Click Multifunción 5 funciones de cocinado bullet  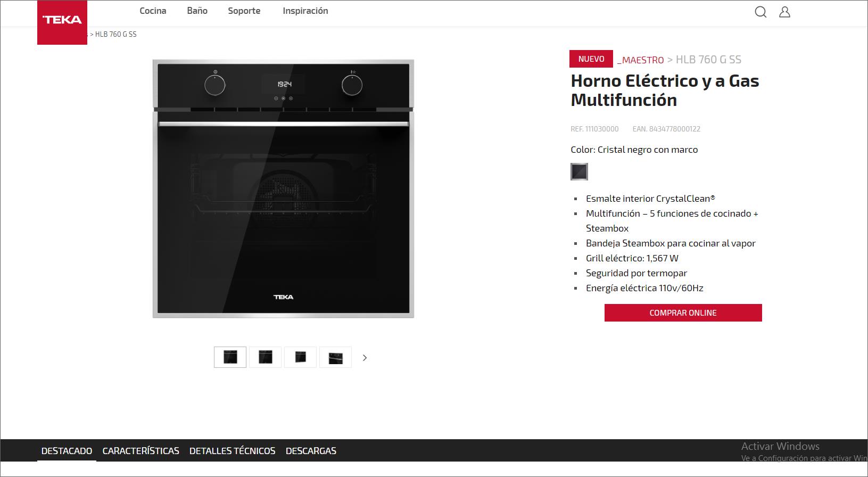coord(672,221)
